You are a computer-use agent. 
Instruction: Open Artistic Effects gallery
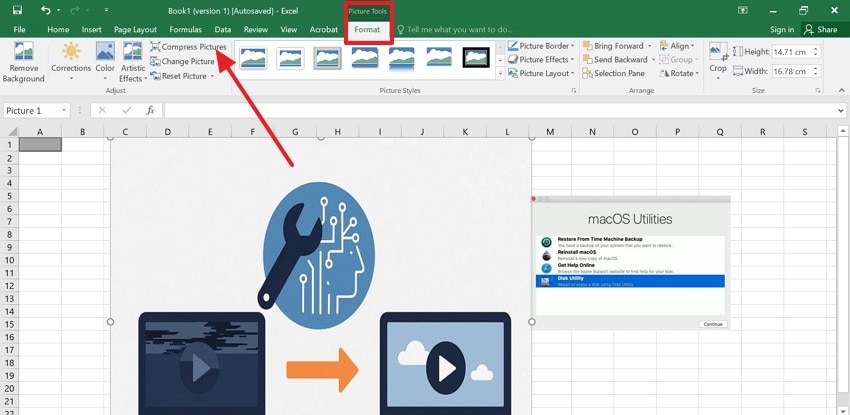[x=133, y=62]
